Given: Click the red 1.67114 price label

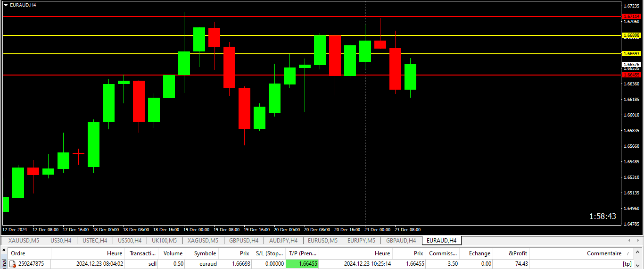Looking at the screenshot, I should [631, 17].
